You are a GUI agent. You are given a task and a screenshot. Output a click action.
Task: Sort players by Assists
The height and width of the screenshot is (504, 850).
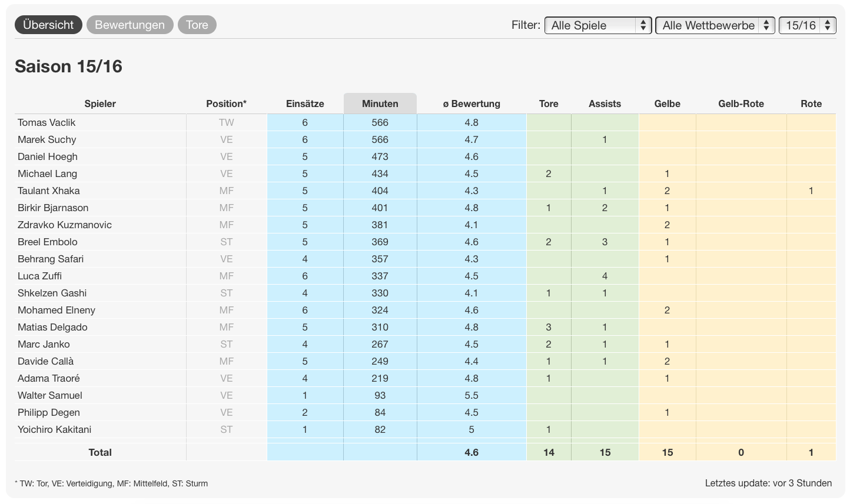click(x=605, y=104)
